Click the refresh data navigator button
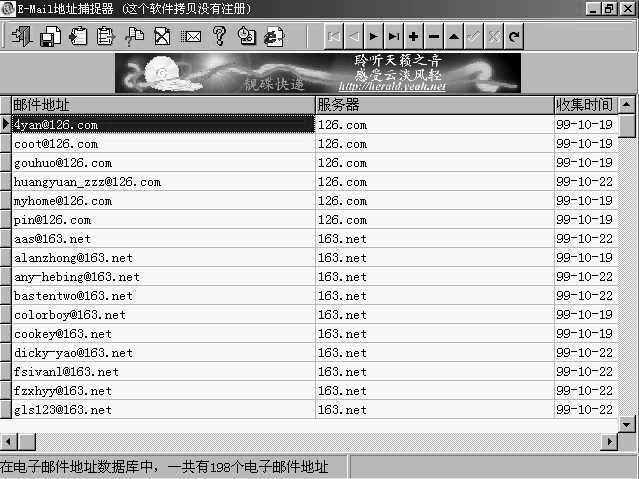This screenshot has width=639, height=479. point(513,36)
